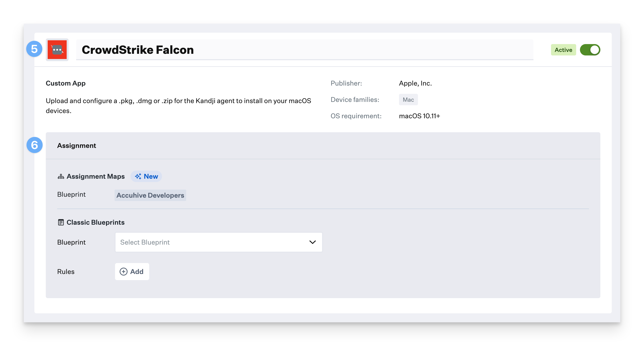The image size is (644, 346).
Task: Click the Classic Blueprints heading
Action: (x=96, y=222)
